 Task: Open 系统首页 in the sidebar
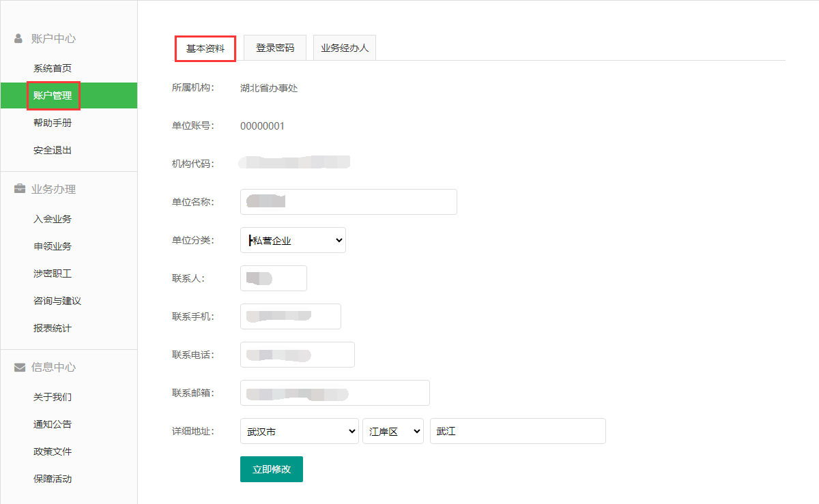coord(53,68)
